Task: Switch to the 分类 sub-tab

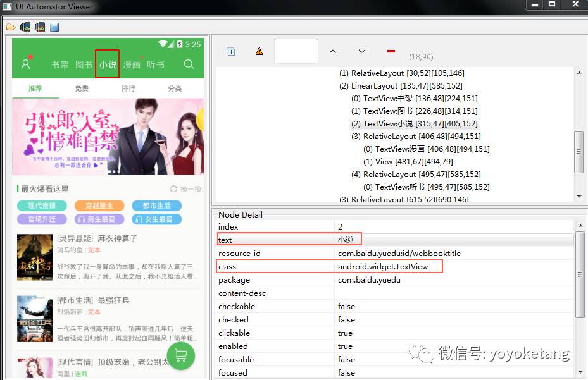Action: 175,89
